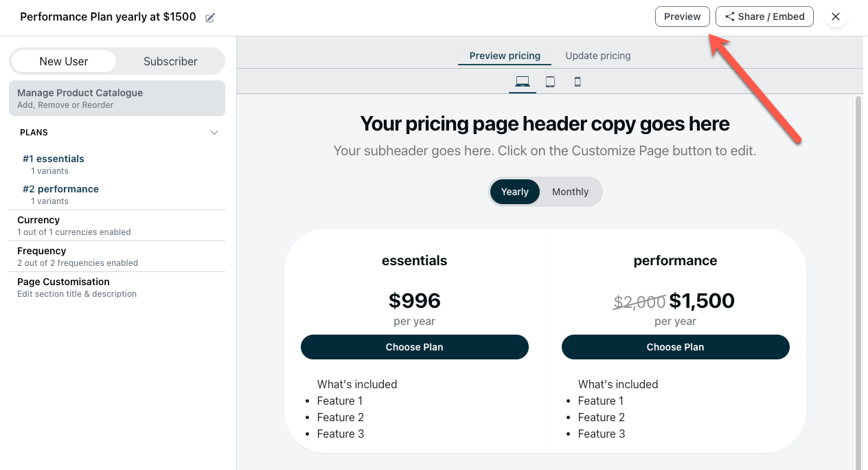
Task: Switch to tablet preview mode
Action: coord(550,82)
